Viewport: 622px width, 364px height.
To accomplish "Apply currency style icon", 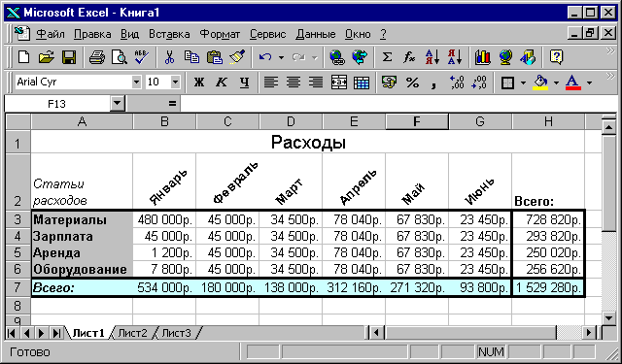I will pos(389,83).
